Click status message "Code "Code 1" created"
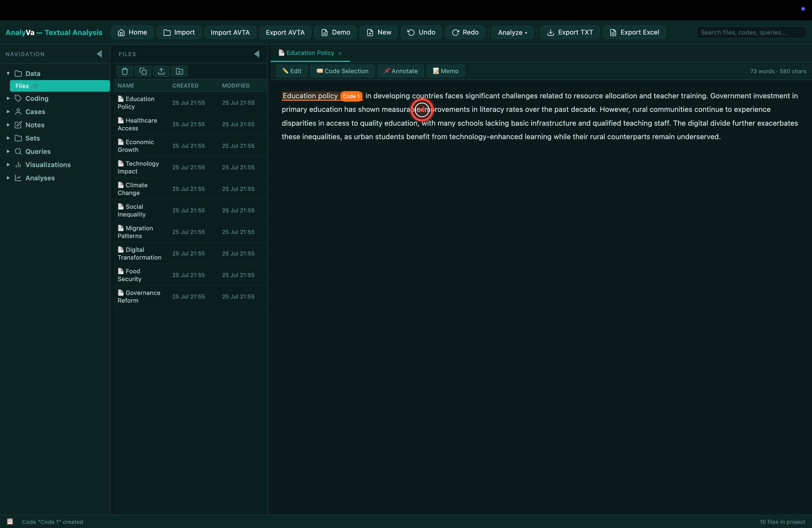Image resolution: width=812 pixels, height=528 pixels. click(52, 522)
